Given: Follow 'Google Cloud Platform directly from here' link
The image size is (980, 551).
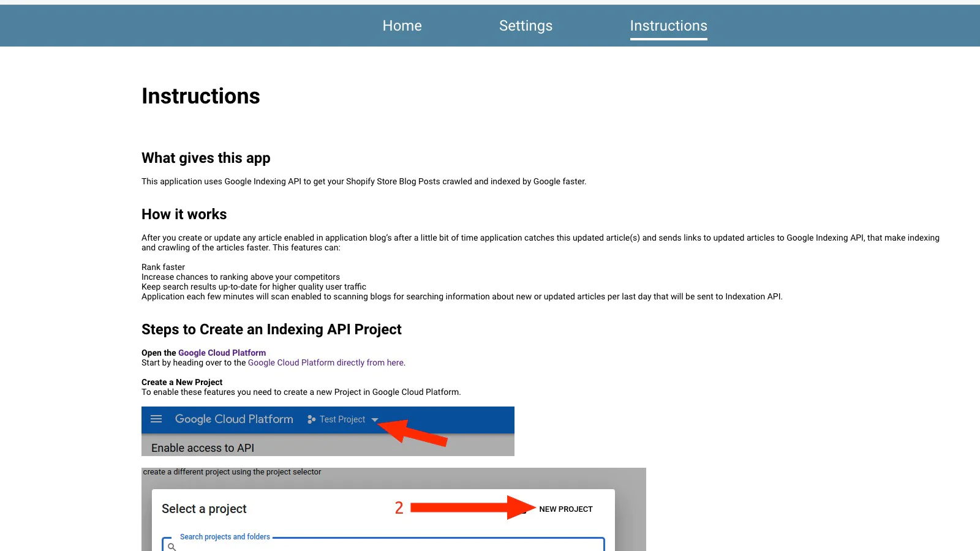Looking at the screenshot, I should tap(326, 362).
